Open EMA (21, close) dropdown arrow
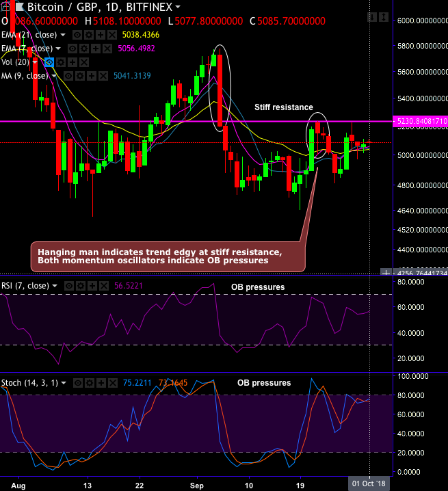448x491 pixels. 63,35
